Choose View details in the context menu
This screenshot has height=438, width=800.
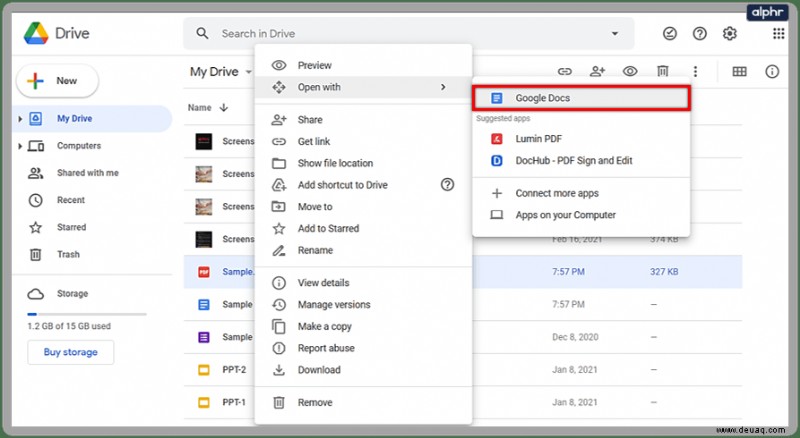[x=363, y=283]
